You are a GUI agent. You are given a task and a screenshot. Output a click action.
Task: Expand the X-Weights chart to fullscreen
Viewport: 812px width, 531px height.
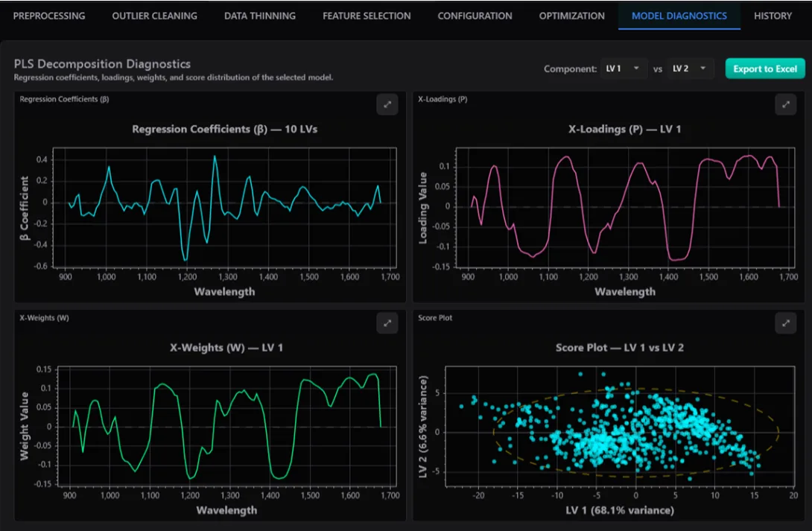click(387, 323)
